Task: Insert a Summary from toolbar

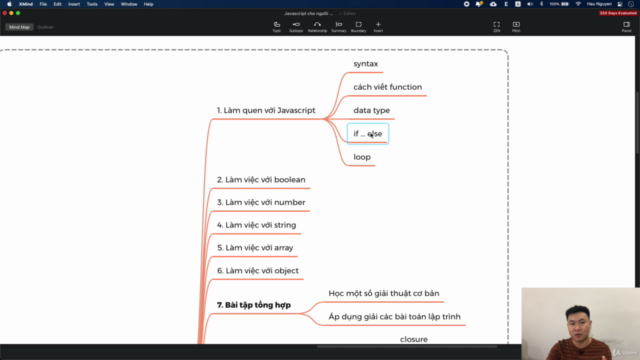Action: coord(339,27)
